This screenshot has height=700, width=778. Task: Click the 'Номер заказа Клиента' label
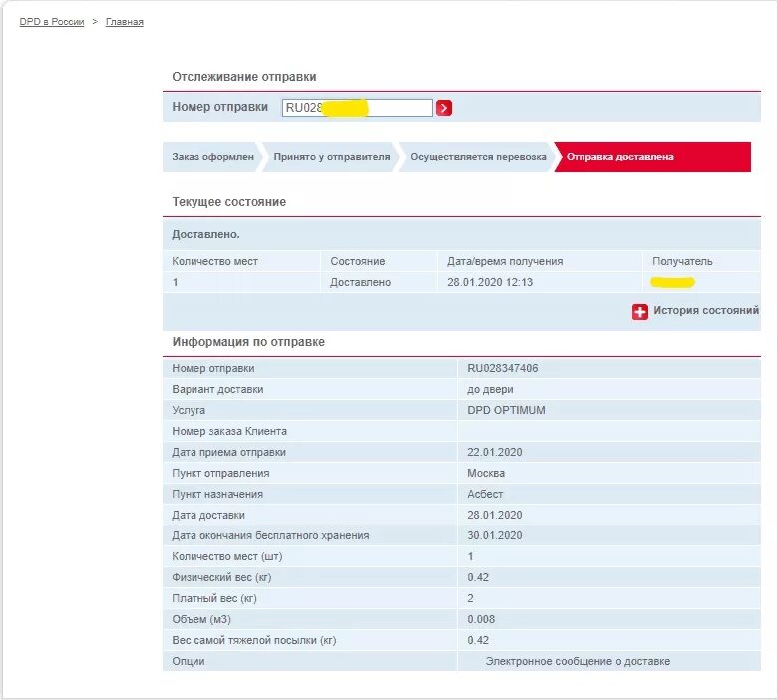[229, 431]
